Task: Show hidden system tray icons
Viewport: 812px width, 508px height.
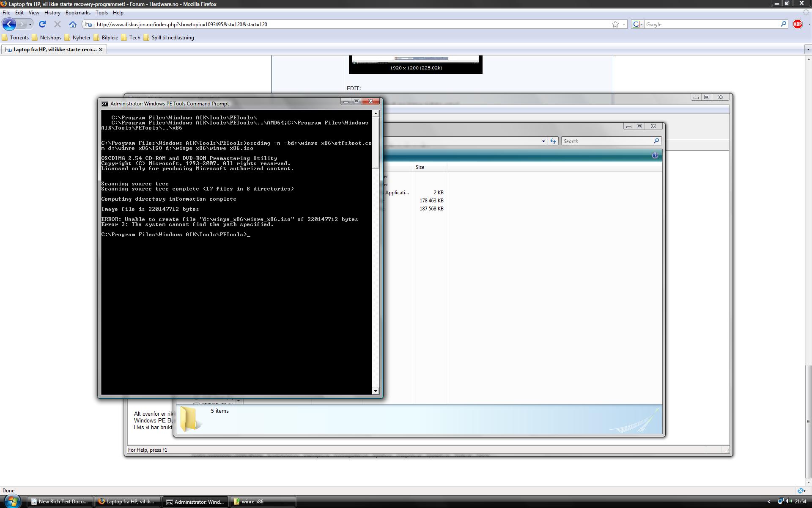Action: click(x=769, y=502)
